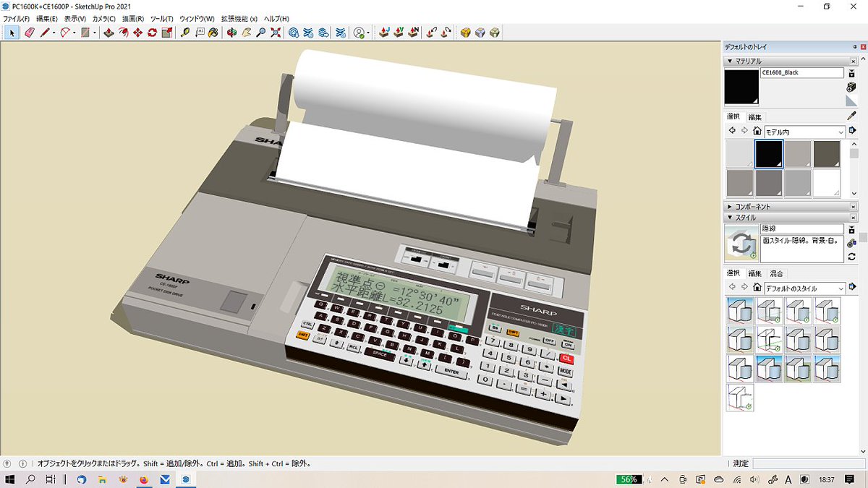Switch to materials 編集 tab

pyautogui.click(x=754, y=117)
